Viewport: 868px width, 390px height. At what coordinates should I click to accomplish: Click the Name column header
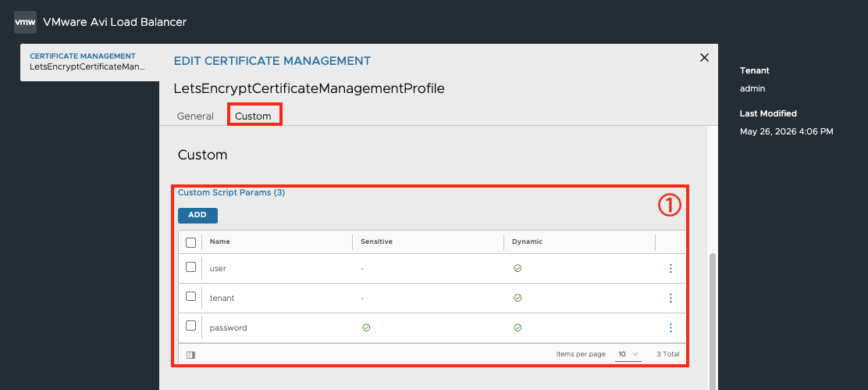(x=220, y=242)
